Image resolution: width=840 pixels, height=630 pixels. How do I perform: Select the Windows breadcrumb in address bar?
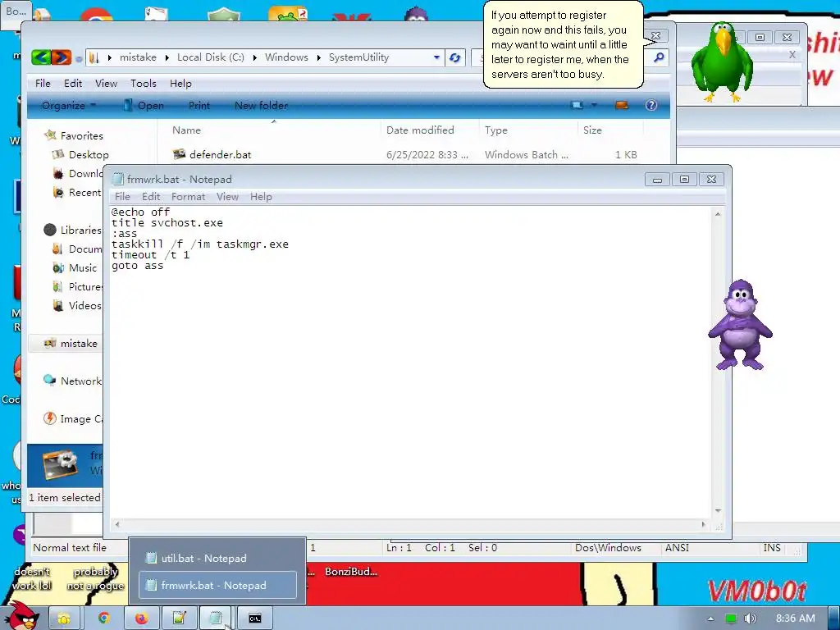click(x=286, y=57)
